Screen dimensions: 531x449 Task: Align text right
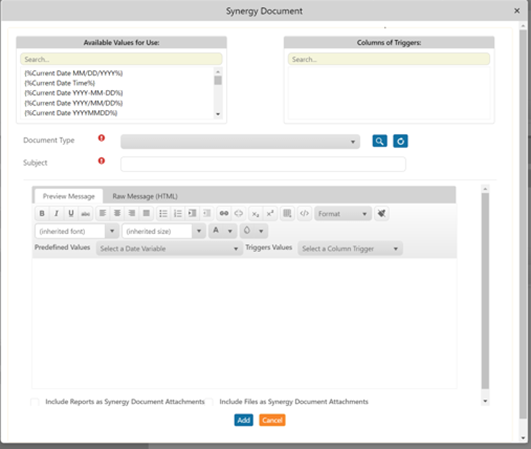tap(132, 213)
